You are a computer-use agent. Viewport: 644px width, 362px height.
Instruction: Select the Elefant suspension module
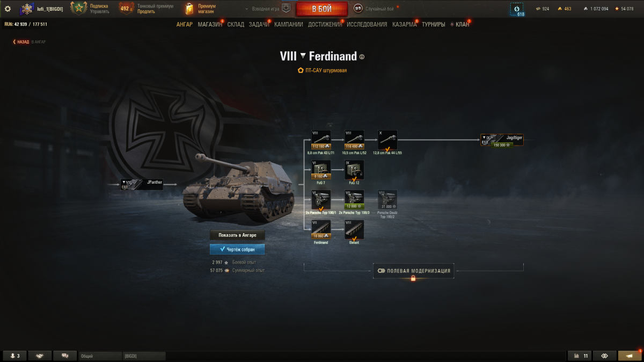(354, 230)
